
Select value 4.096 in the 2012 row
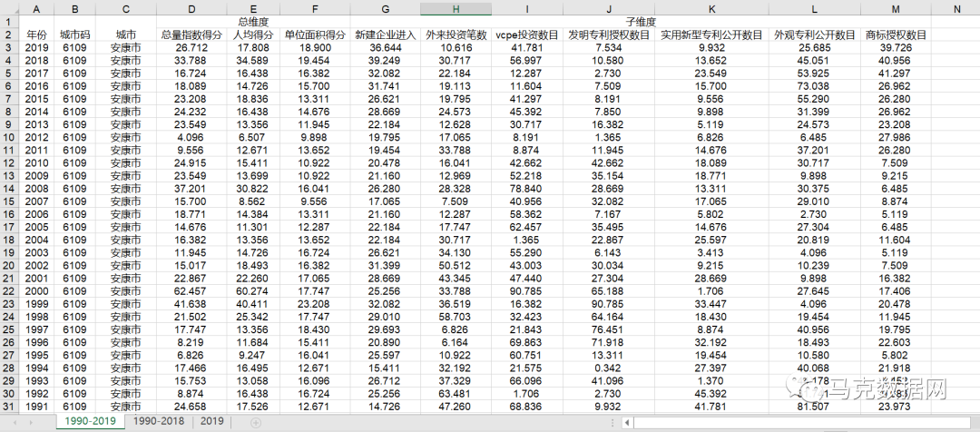191,137
